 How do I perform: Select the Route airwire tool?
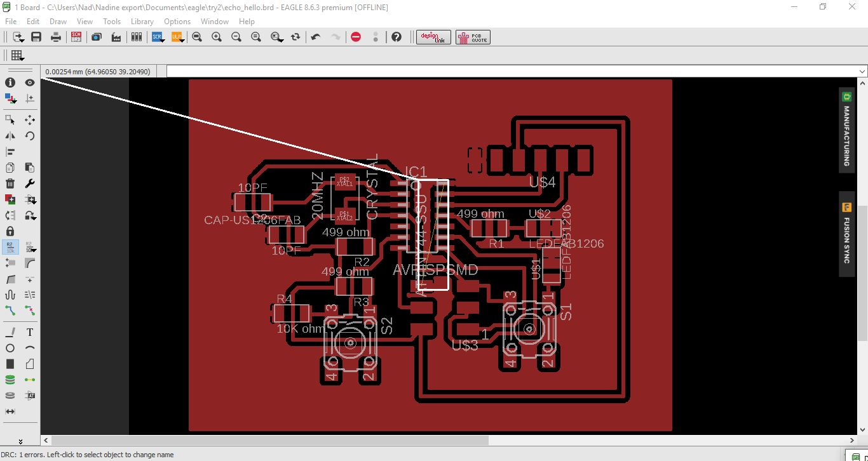[10, 311]
